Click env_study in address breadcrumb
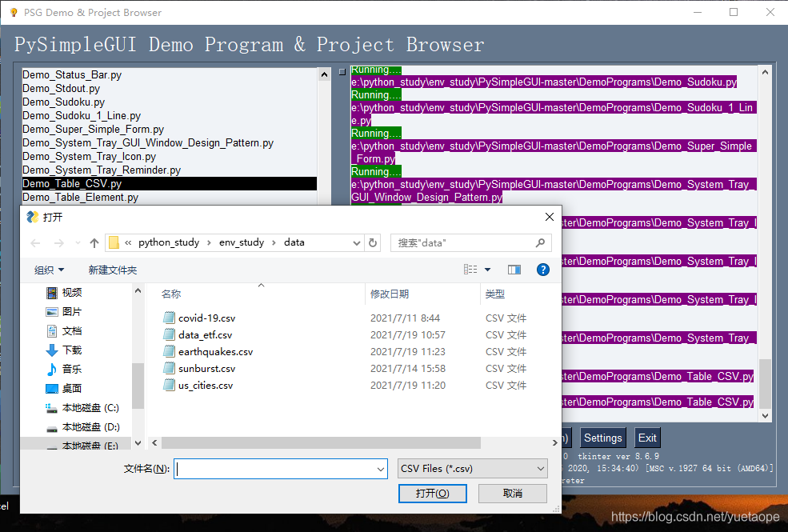Screen dimensions: 788x532 (242, 242)
